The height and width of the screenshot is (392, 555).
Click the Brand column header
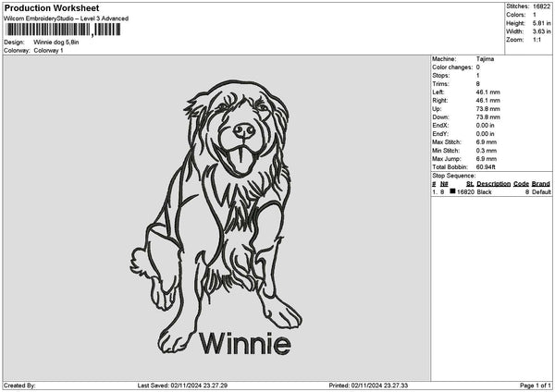[541, 184]
